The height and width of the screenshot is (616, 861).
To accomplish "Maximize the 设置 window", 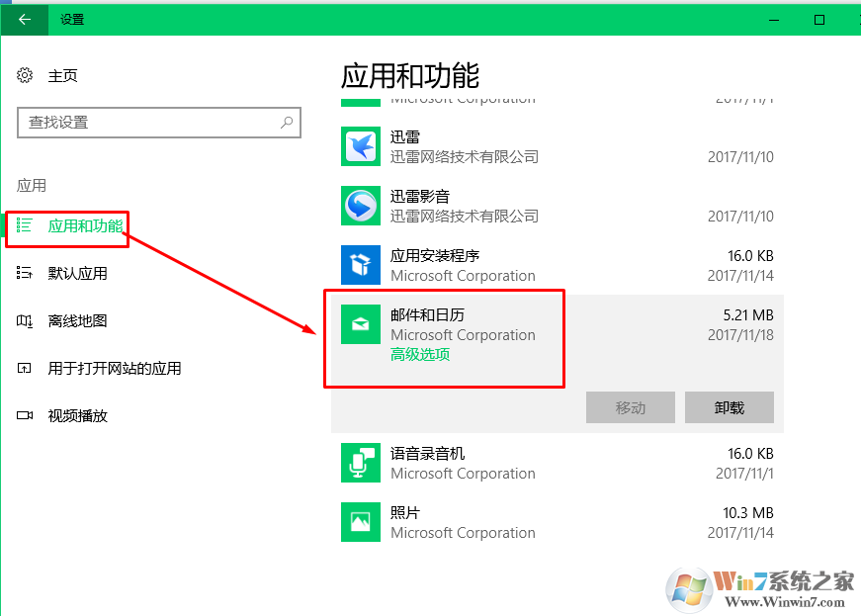I will [819, 20].
